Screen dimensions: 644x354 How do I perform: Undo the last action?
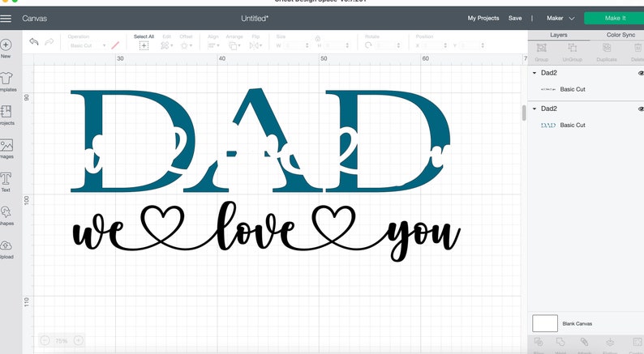click(34, 42)
